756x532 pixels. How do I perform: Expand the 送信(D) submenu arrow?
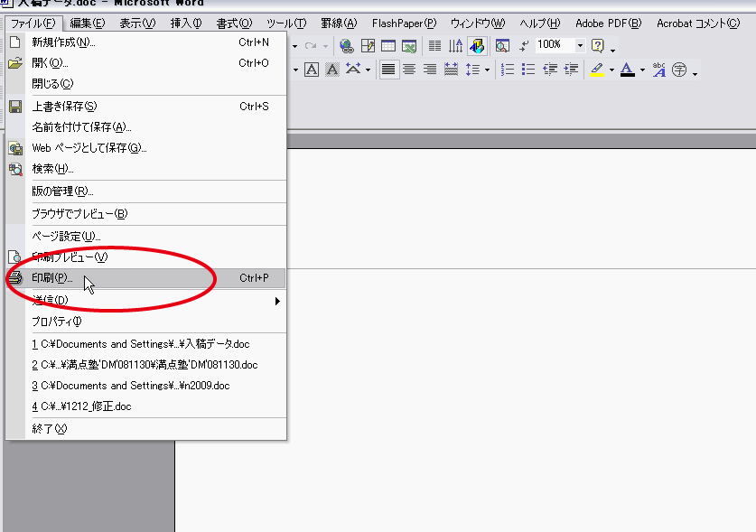click(x=277, y=301)
